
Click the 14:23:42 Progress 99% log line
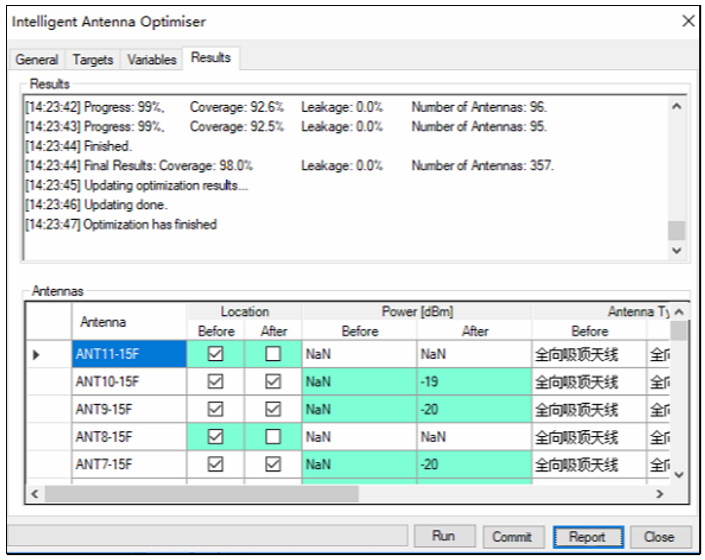point(286,107)
